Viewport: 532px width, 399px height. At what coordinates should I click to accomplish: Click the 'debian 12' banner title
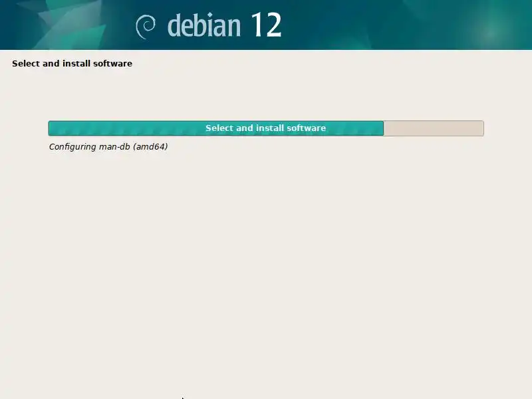(x=224, y=25)
